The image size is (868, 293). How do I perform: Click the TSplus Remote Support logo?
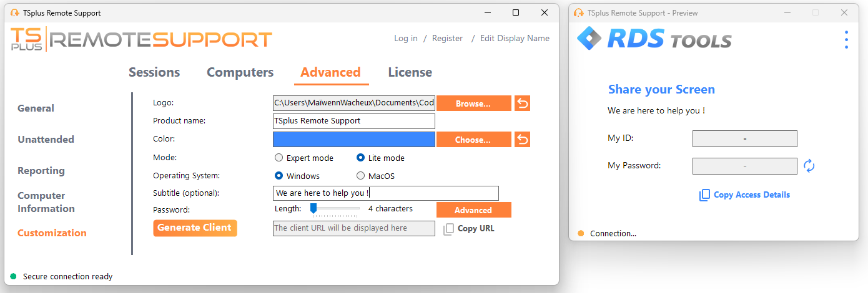(x=141, y=40)
